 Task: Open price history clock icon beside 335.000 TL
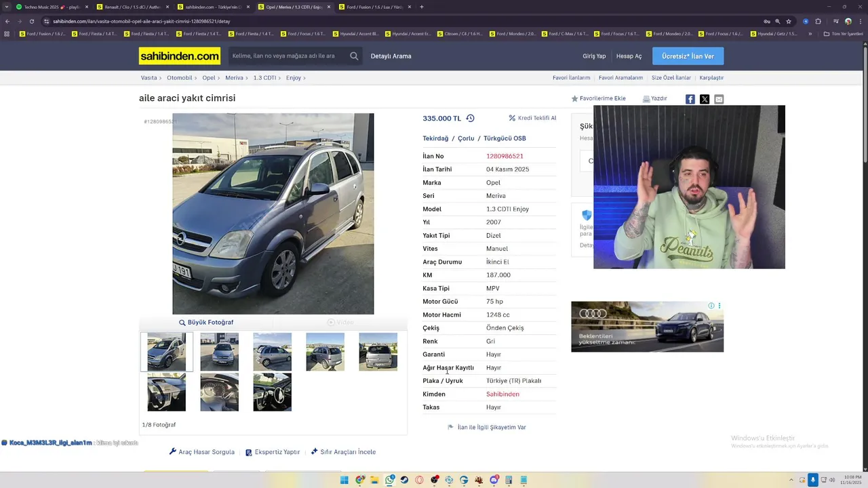(x=470, y=118)
